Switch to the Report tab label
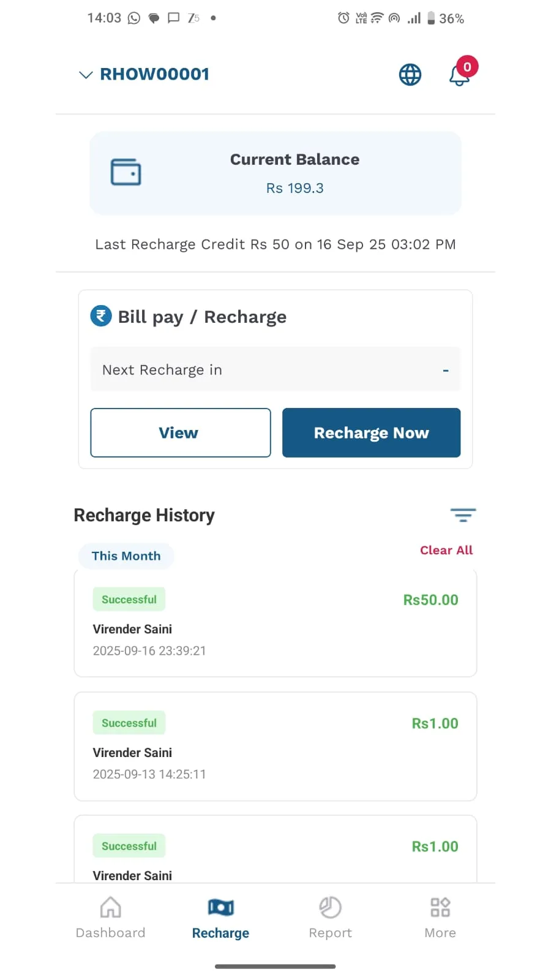Viewport: 551px width, 980px height. tap(331, 933)
